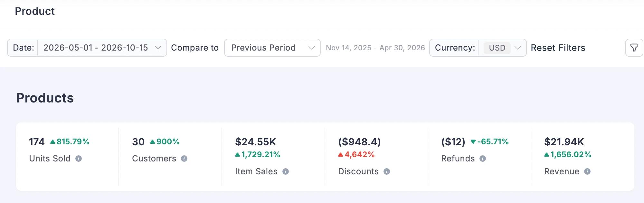The width and height of the screenshot is (644, 203).
Task: Open the Currency USD dropdown
Action: pos(478,48)
